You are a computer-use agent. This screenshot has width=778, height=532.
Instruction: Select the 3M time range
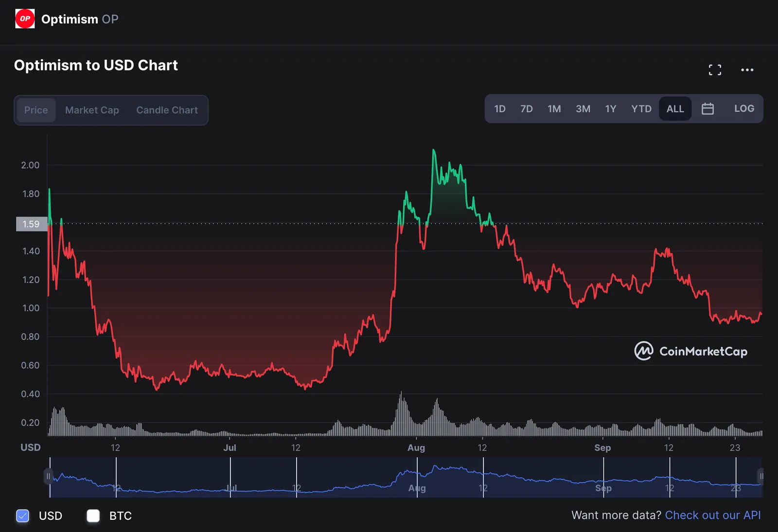click(583, 108)
